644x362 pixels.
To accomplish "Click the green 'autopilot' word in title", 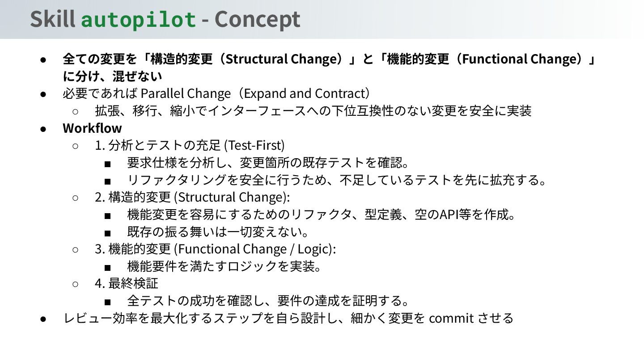I will [x=138, y=20].
